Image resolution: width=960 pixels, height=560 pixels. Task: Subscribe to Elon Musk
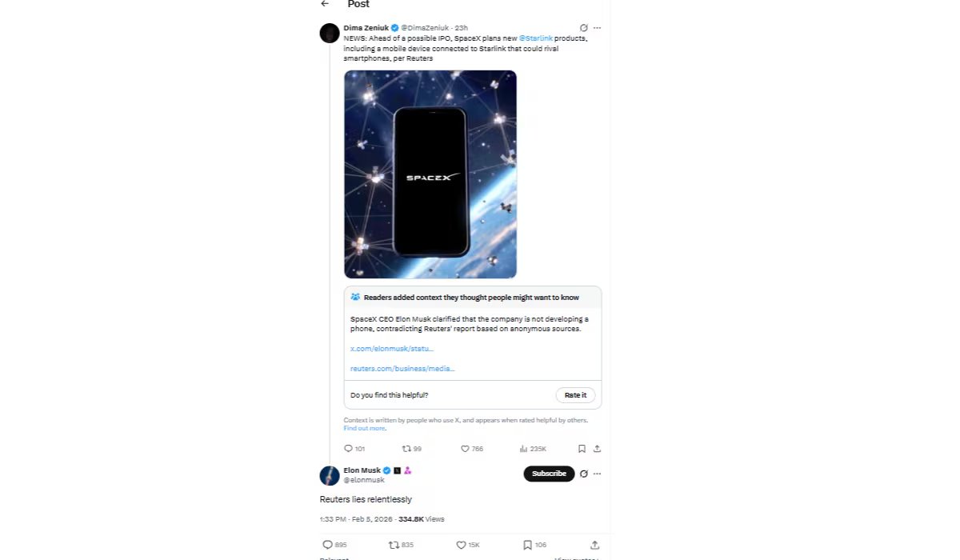(549, 474)
